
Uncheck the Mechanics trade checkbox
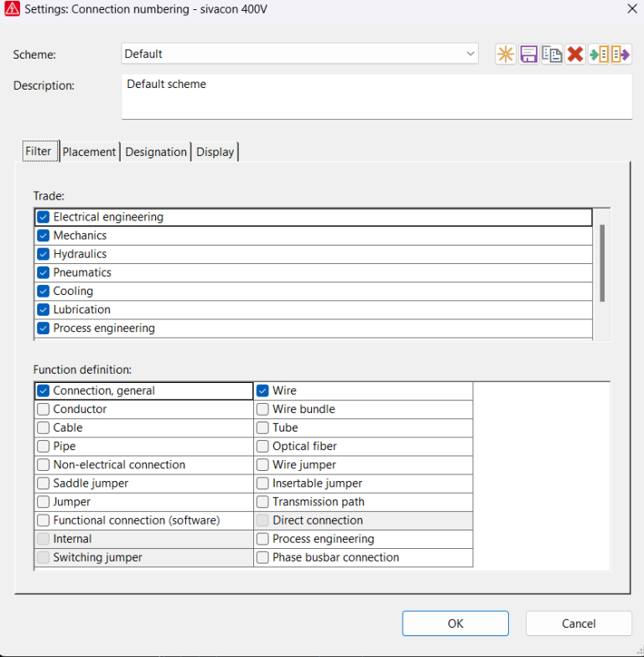coord(44,235)
